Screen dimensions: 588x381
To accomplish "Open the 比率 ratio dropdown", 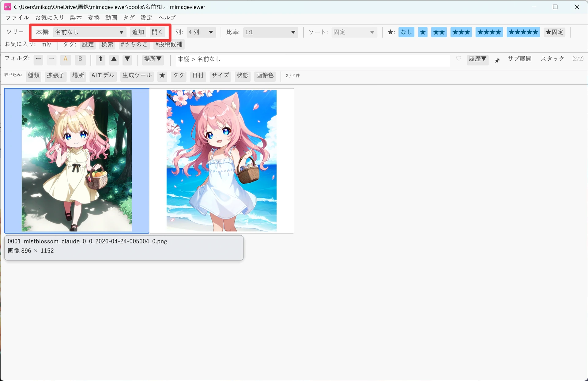I will [x=270, y=32].
